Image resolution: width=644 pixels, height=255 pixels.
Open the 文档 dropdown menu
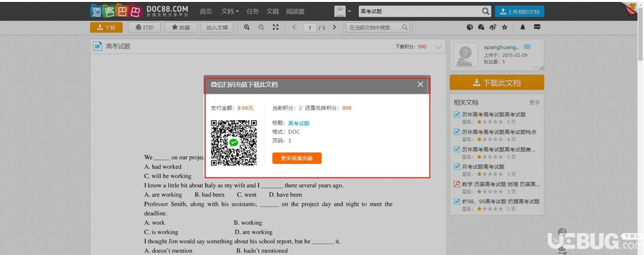pyautogui.click(x=230, y=12)
